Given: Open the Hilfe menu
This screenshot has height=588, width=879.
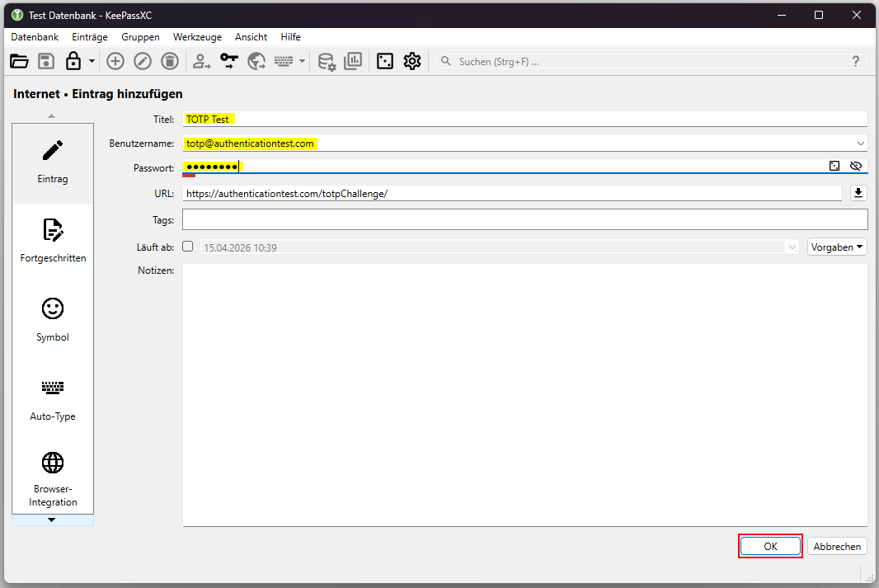Looking at the screenshot, I should click(290, 37).
